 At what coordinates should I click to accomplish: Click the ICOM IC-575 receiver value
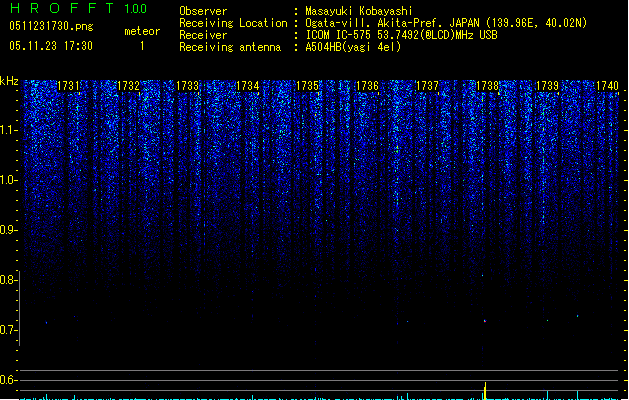click(401, 35)
